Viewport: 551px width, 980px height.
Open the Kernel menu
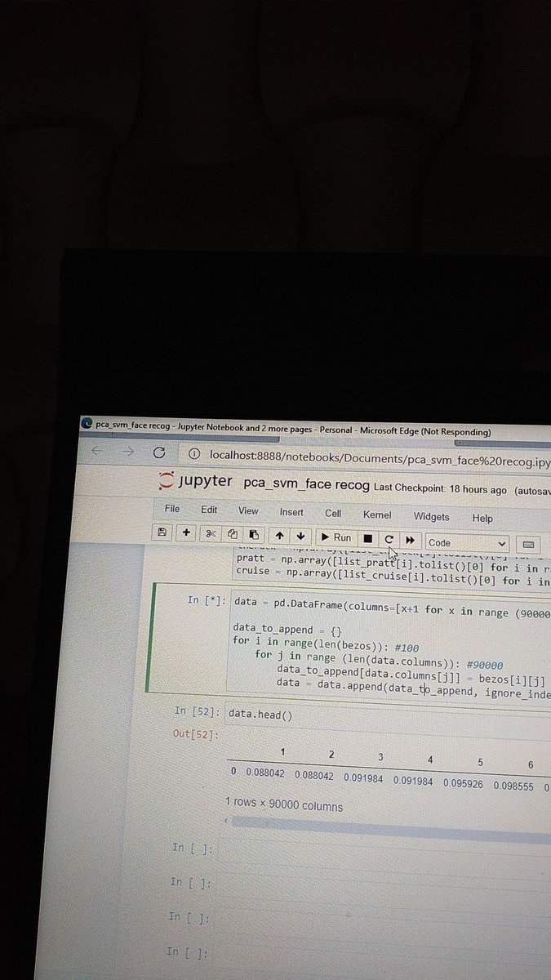[377, 515]
